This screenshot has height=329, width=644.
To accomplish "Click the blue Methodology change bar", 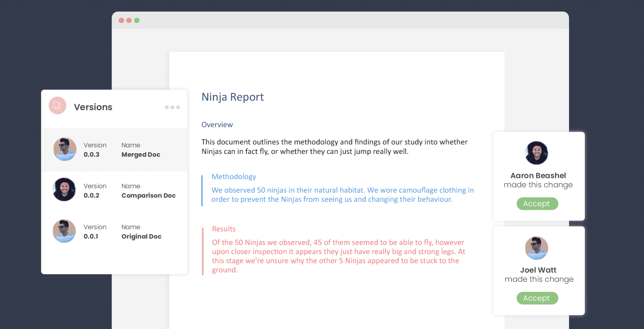I will click(x=202, y=191).
